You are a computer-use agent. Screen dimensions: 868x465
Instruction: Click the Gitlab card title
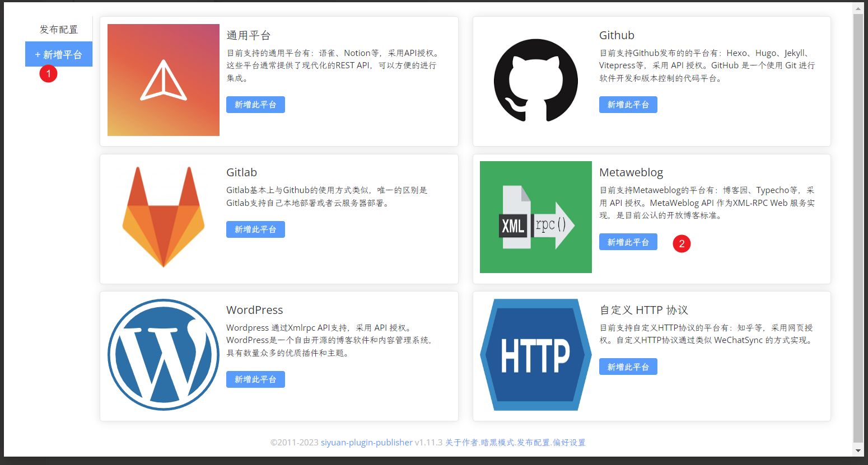(241, 172)
